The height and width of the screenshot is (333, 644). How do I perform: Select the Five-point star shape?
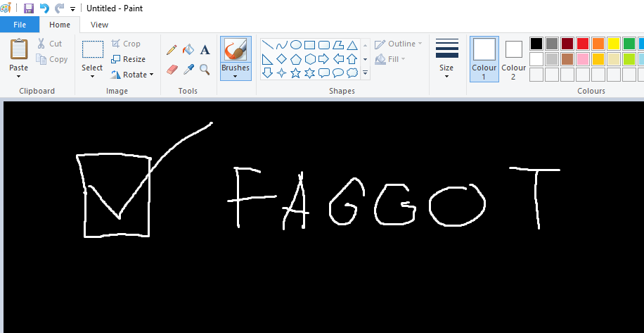coord(296,73)
